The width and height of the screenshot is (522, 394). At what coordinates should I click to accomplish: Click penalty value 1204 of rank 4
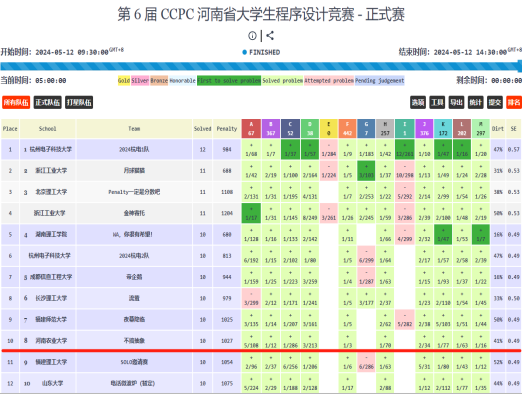coord(227,213)
